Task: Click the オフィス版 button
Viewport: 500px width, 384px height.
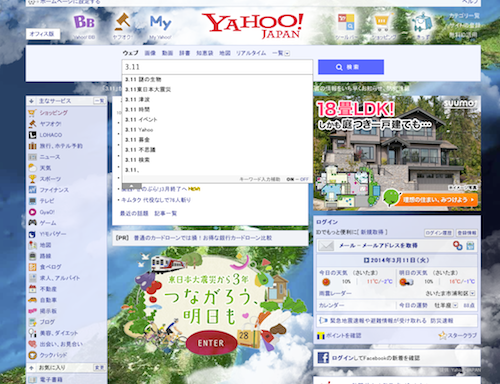Action: [43, 34]
